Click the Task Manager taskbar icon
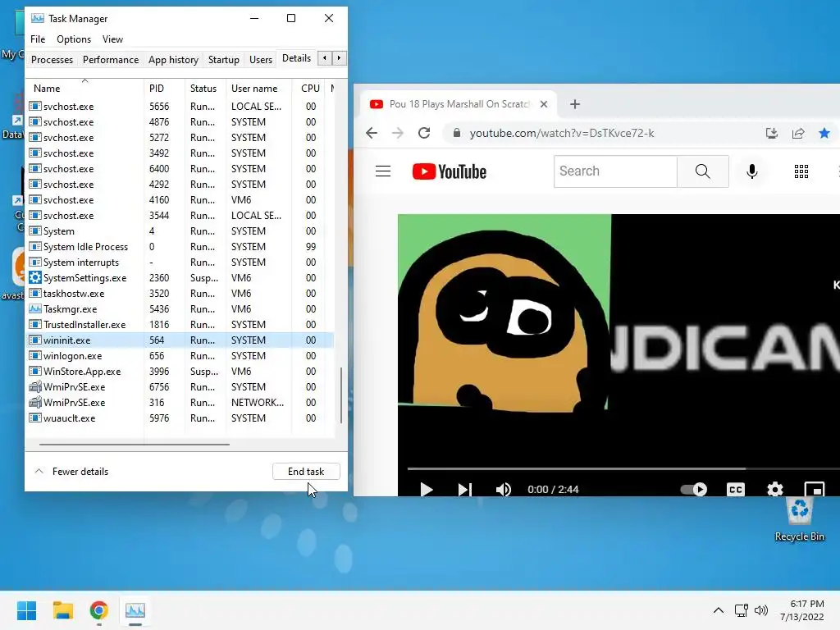Screen dimensions: 840x630 click(x=135, y=610)
